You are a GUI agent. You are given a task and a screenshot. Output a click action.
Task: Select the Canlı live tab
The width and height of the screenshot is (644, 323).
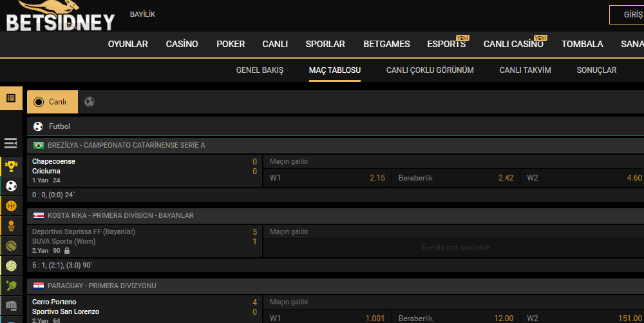click(x=52, y=101)
